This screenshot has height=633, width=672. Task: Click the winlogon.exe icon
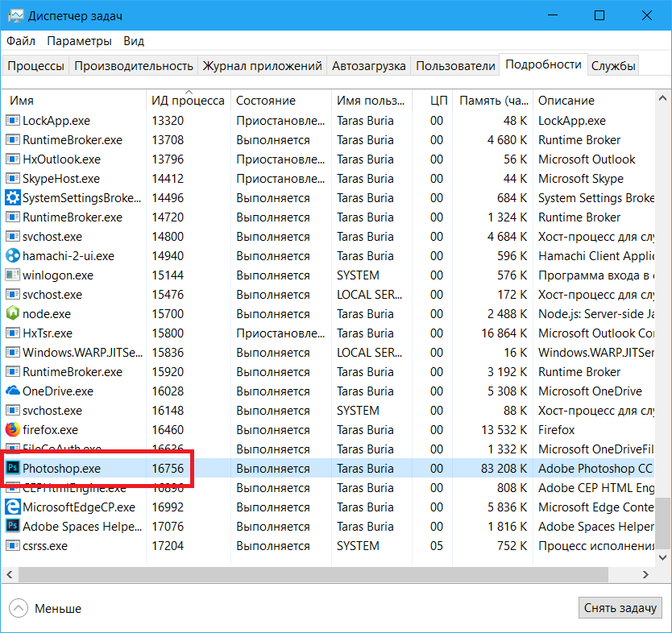(x=13, y=275)
